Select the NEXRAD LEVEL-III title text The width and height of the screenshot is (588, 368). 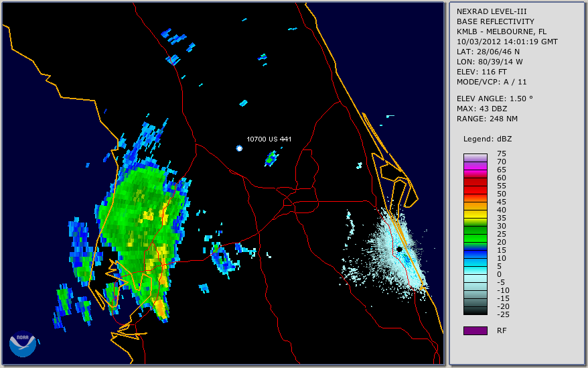(492, 11)
